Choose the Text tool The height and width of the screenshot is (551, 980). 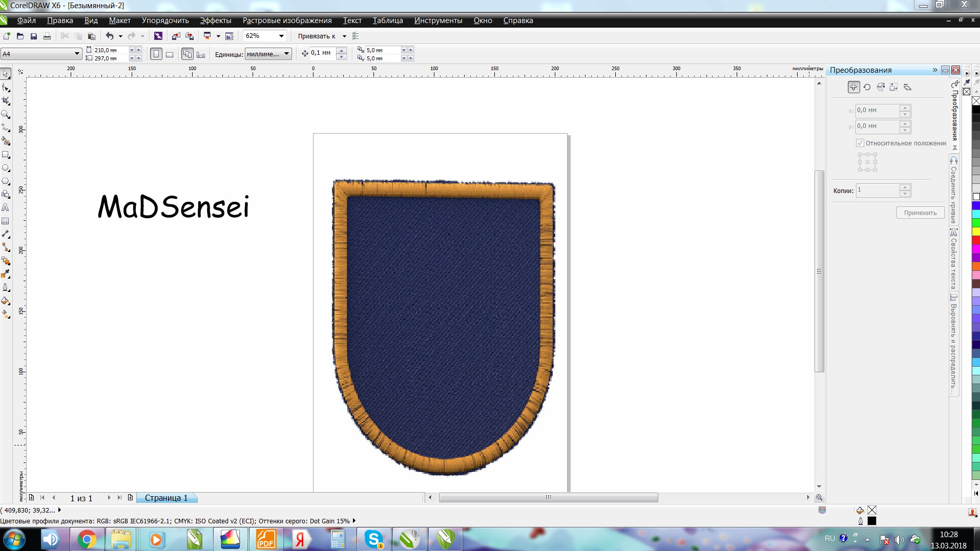(6, 208)
